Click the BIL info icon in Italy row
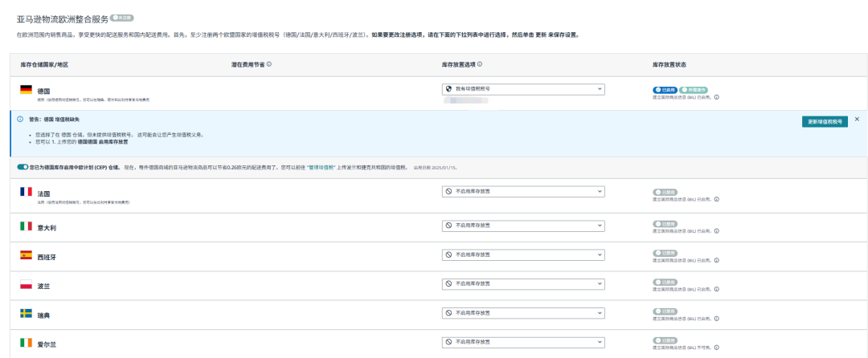The width and height of the screenshot is (868, 358). tap(716, 231)
